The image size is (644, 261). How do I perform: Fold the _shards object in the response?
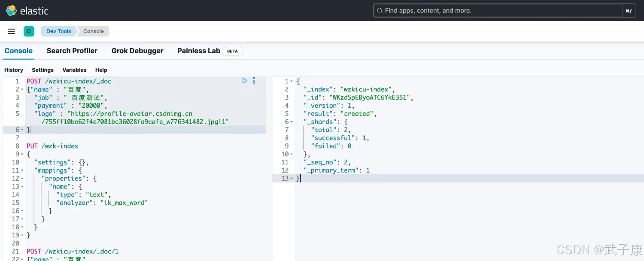[x=292, y=122]
